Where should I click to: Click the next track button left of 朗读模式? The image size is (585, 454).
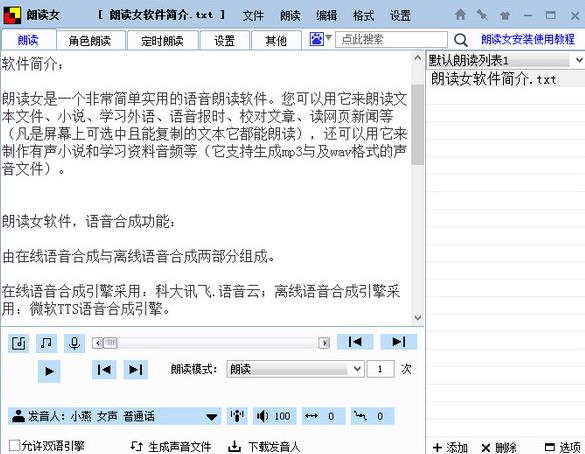point(135,370)
